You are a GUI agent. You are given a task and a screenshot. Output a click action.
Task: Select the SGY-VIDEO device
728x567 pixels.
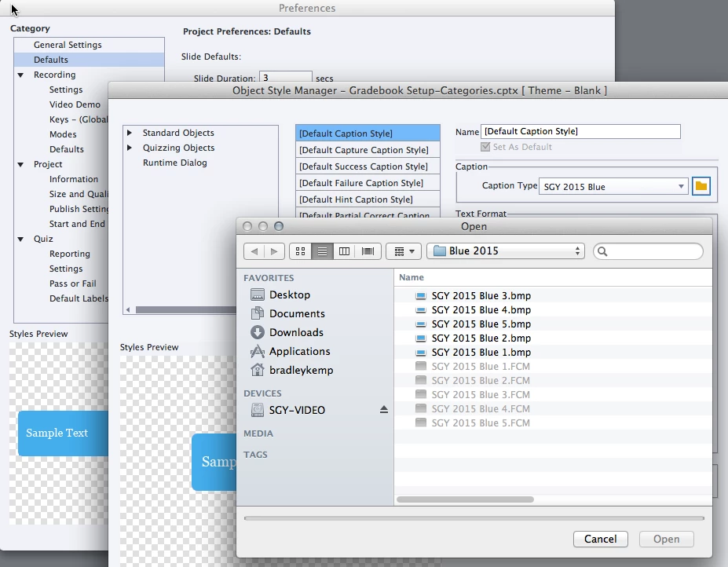click(x=288, y=410)
